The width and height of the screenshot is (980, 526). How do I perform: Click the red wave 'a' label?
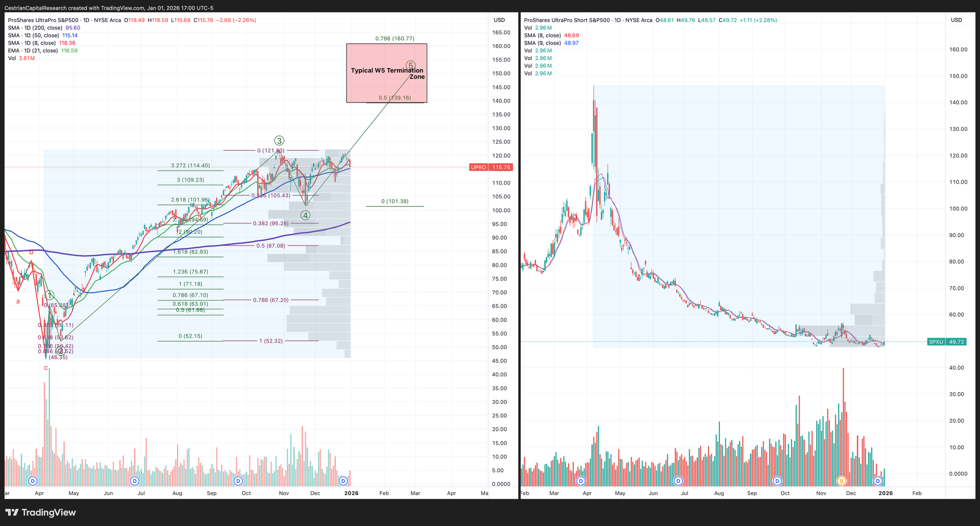[x=18, y=301]
